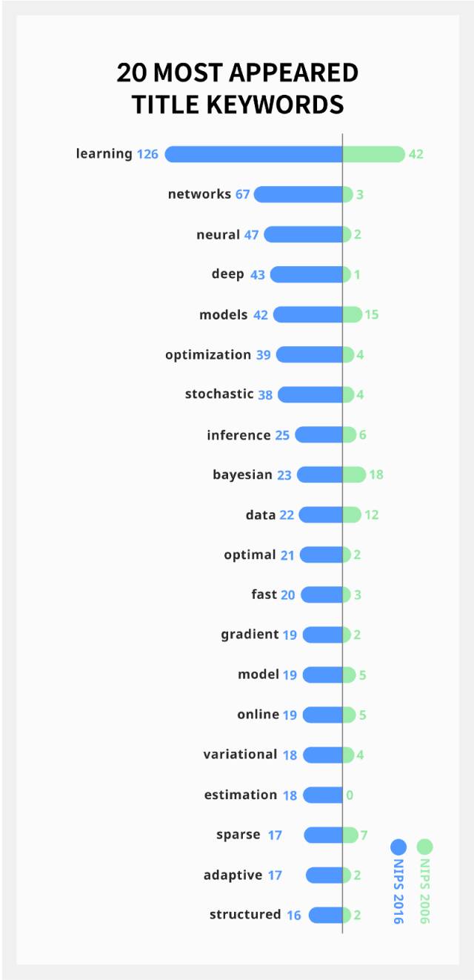
Task: Click the green NIPS 2006 legend circle
Action: 424,847
